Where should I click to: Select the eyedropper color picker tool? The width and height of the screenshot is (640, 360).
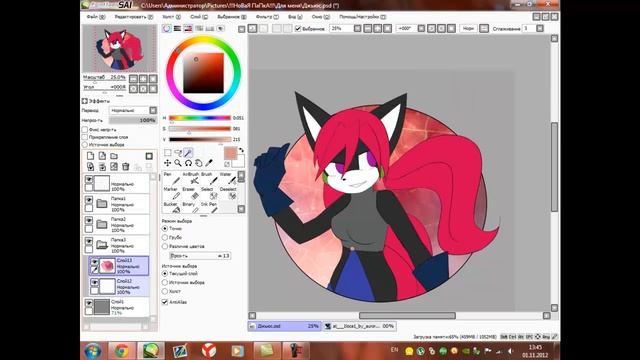coord(209,163)
